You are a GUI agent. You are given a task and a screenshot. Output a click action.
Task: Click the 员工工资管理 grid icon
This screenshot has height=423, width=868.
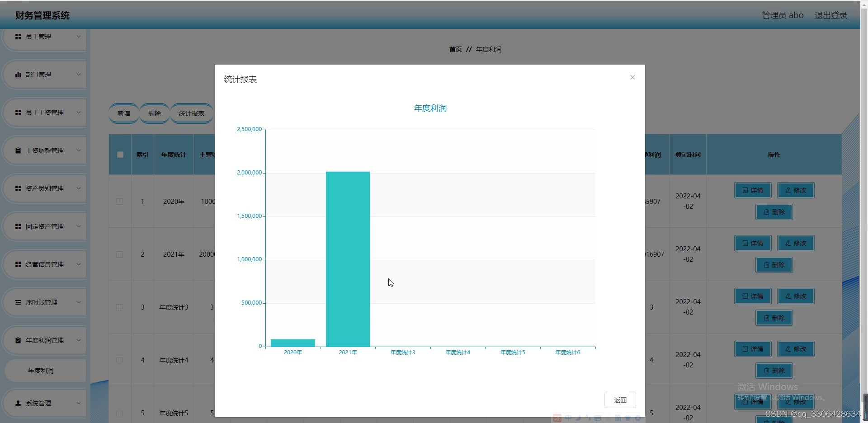click(18, 113)
